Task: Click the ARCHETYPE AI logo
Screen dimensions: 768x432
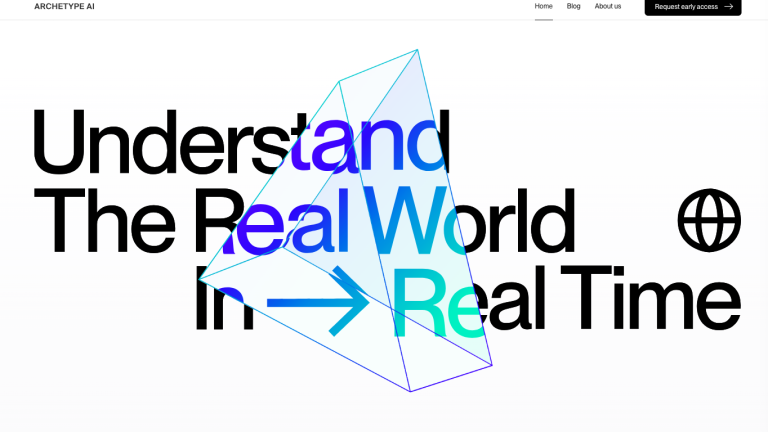Action: (65, 7)
